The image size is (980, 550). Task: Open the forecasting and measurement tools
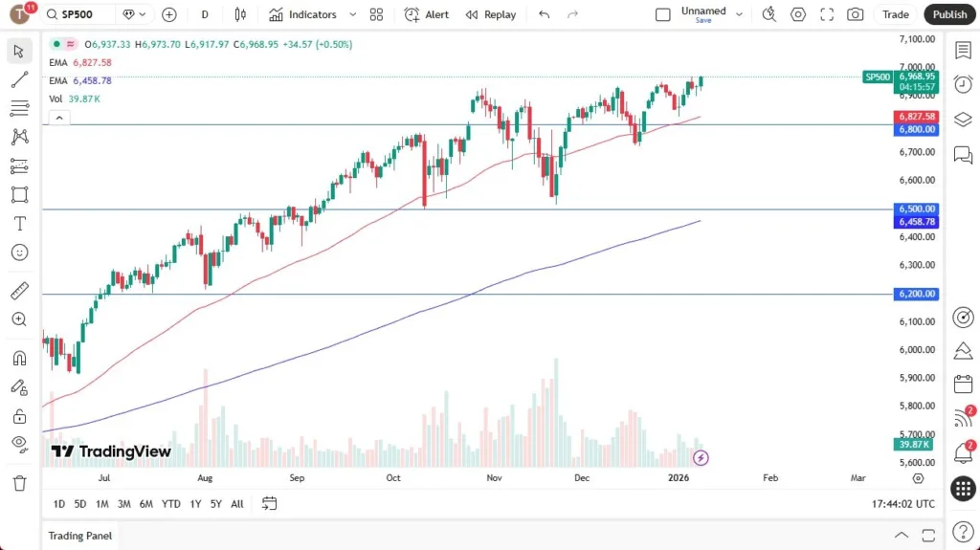pos(19,165)
